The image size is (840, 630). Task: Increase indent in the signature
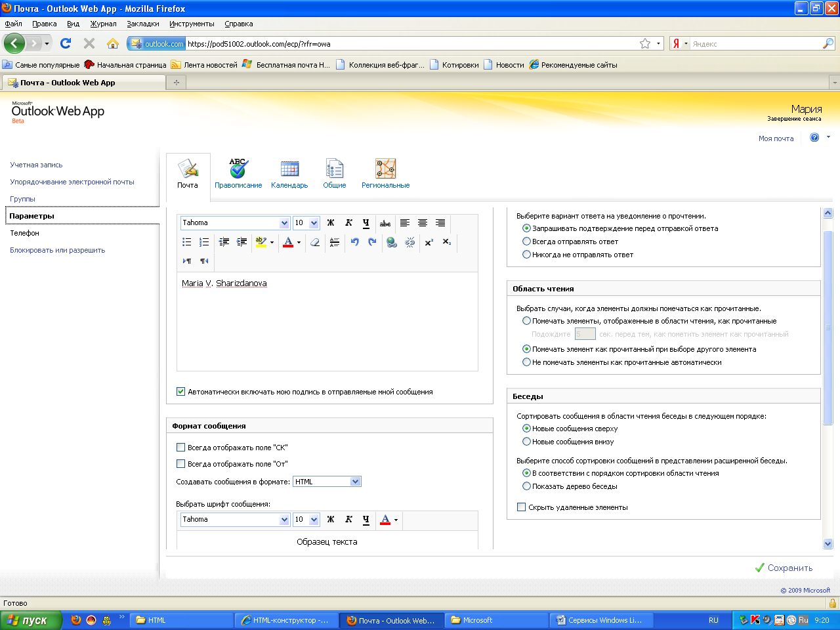241,242
